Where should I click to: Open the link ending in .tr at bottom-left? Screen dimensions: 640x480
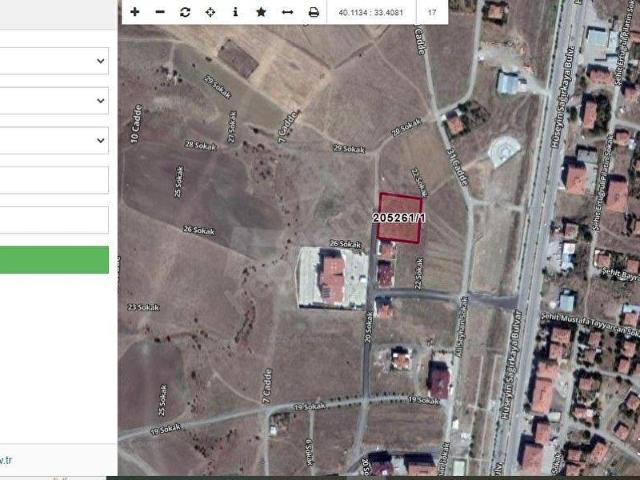(4, 460)
